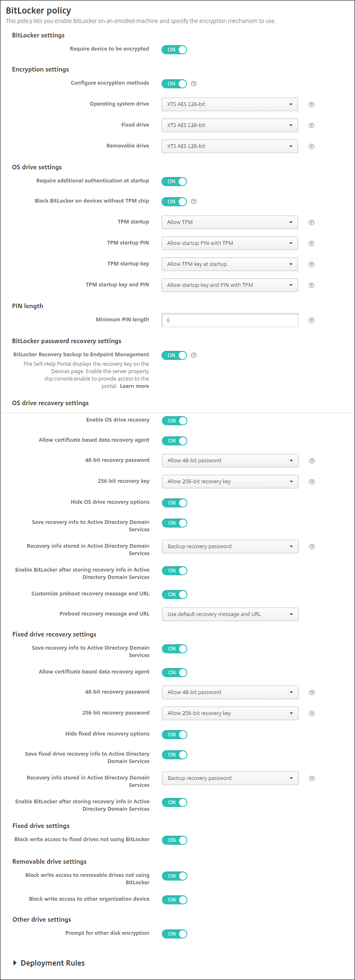Viewport: 355px width, 980px height.
Task: Click help icon next to 256-bit recovery key
Action: [x=312, y=482]
